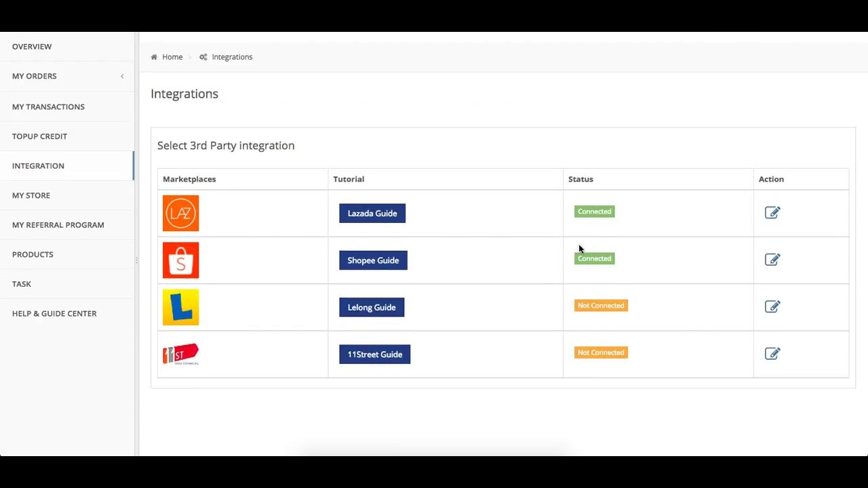Click the Select 3rd Party integration heading
Viewport: 868px width, 488px height.
point(226,145)
